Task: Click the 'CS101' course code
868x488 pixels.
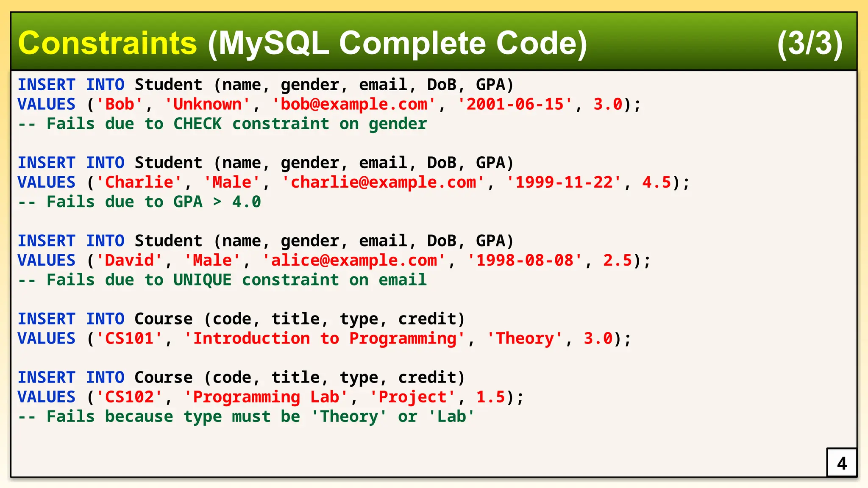Action: [x=130, y=338]
